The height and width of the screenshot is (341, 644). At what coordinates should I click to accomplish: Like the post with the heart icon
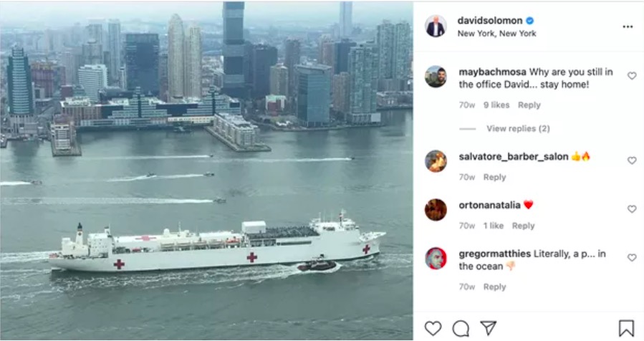[x=433, y=328]
